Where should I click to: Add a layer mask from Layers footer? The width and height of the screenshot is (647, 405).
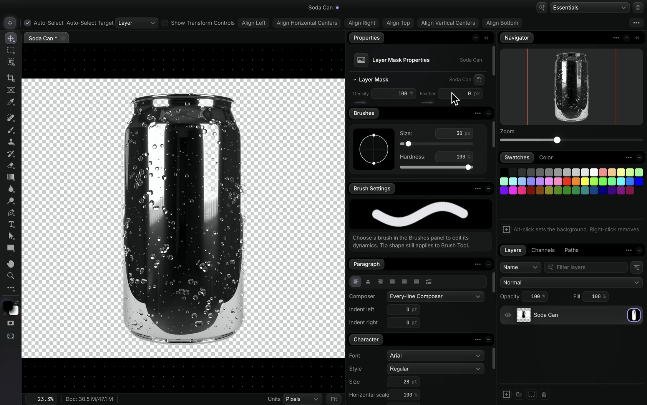tap(531, 395)
